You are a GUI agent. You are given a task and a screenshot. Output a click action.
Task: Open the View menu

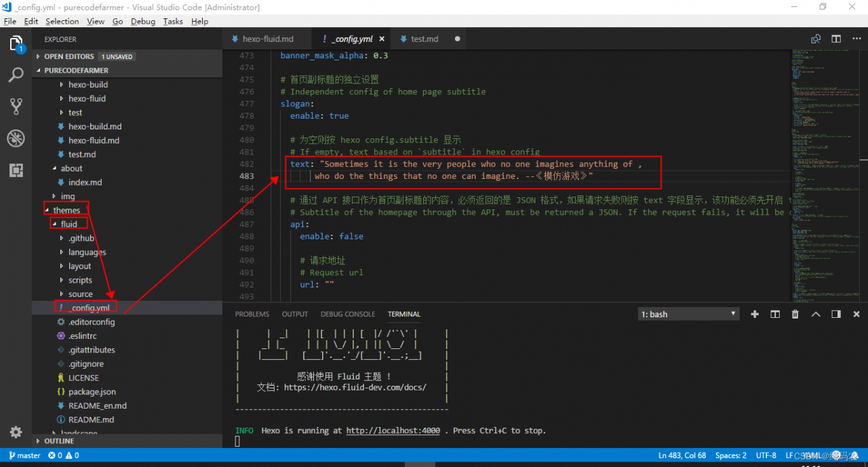[x=96, y=21]
